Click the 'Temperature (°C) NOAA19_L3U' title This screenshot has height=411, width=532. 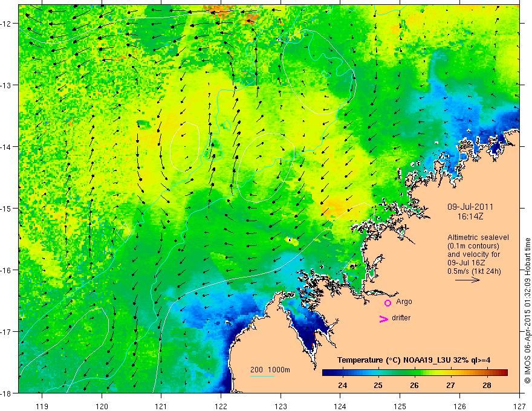tap(394, 360)
